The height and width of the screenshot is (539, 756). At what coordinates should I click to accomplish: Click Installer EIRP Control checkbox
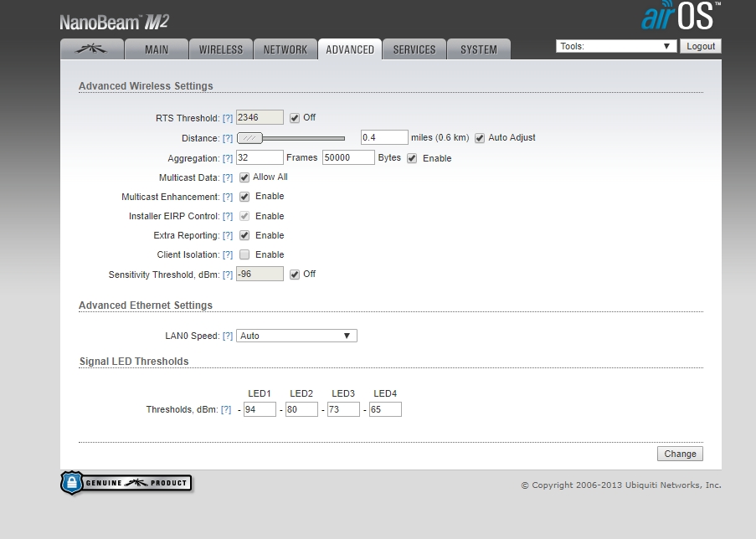pyautogui.click(x=244, y=216)
